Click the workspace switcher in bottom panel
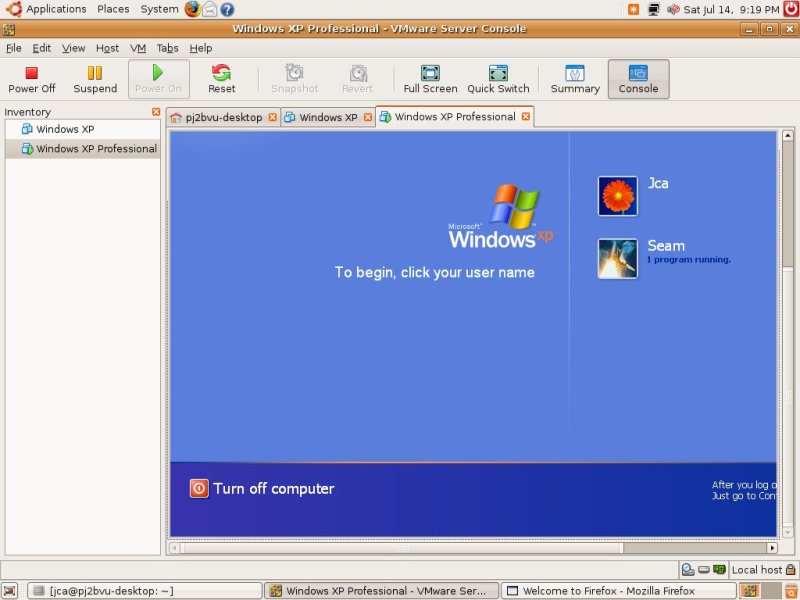 tap(760, 591)
